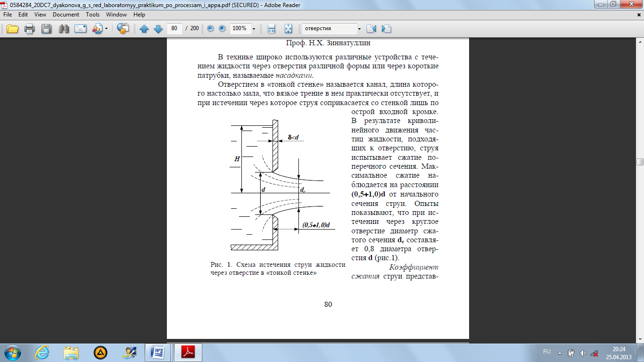Fit one full page icon

click(x=289, y=29)
